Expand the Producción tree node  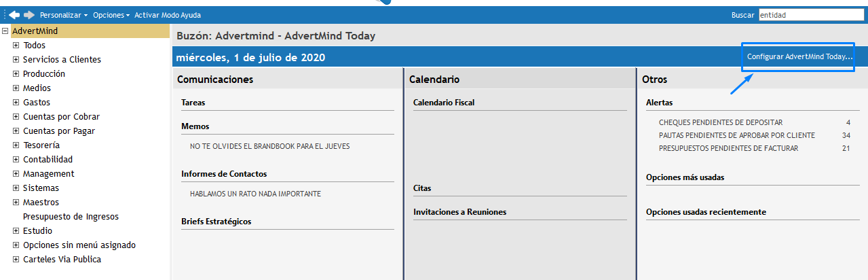coord(16,74)
